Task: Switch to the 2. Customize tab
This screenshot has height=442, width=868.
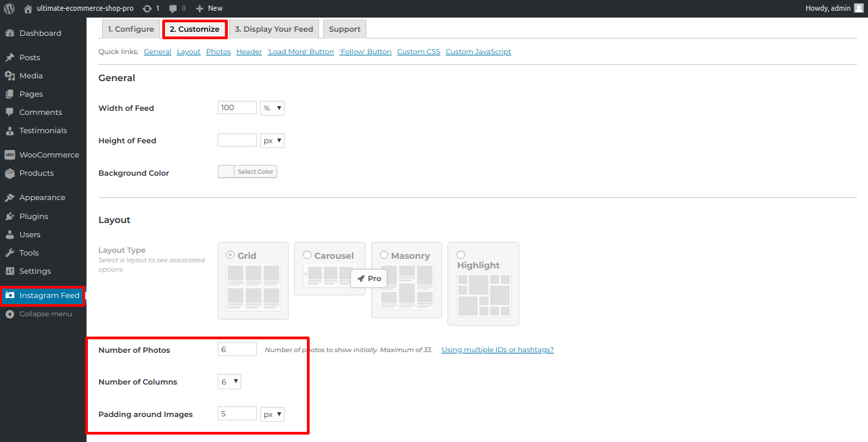Action: [195, 29]
